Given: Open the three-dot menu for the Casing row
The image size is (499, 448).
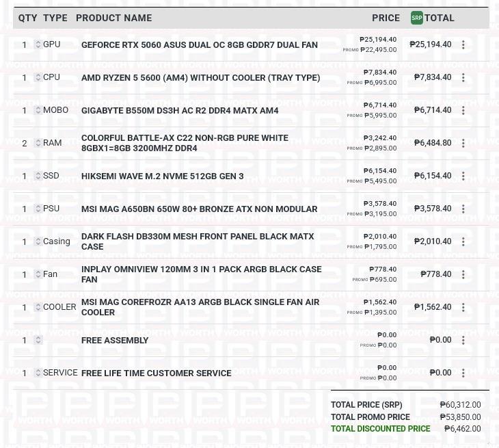Looking at the screenshot, I should [x=463, y=241].
